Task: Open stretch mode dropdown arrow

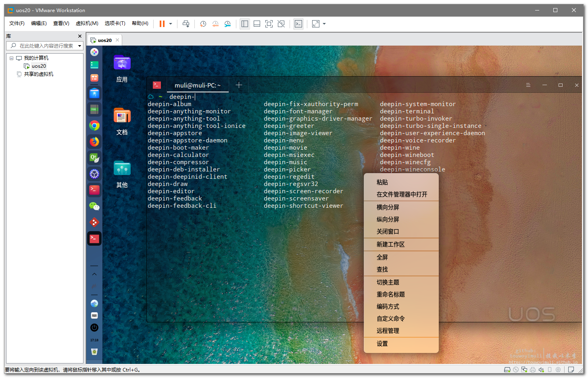Action: 324,24
